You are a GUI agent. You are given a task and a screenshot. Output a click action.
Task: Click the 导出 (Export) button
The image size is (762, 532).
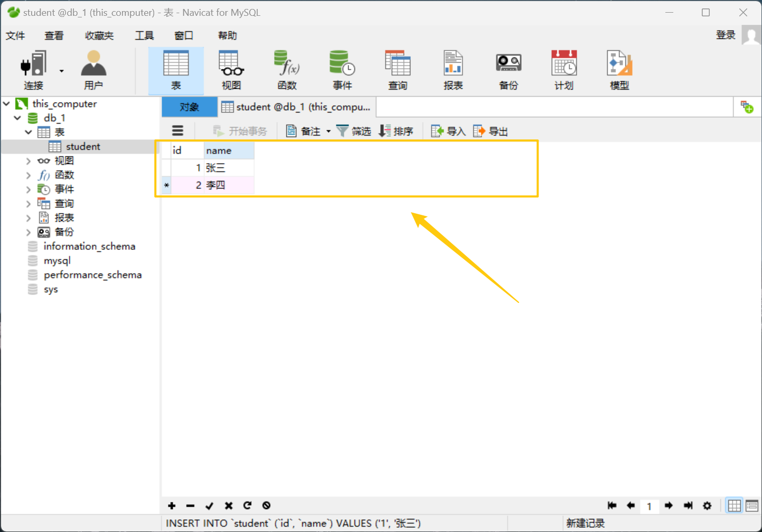click(x=490, y=131)
